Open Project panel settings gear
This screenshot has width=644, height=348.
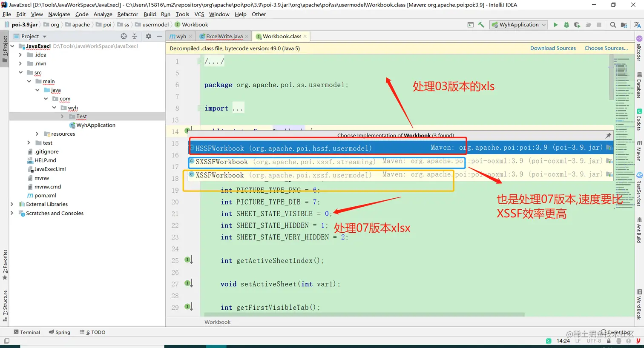pyautogui.click(x=148, y=36)
